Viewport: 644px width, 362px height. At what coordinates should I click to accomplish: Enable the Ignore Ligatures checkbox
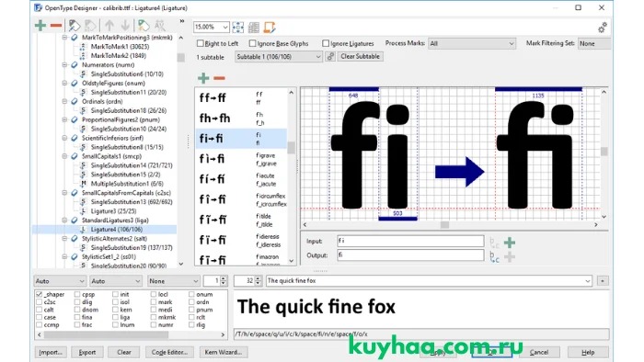point(326,43)
